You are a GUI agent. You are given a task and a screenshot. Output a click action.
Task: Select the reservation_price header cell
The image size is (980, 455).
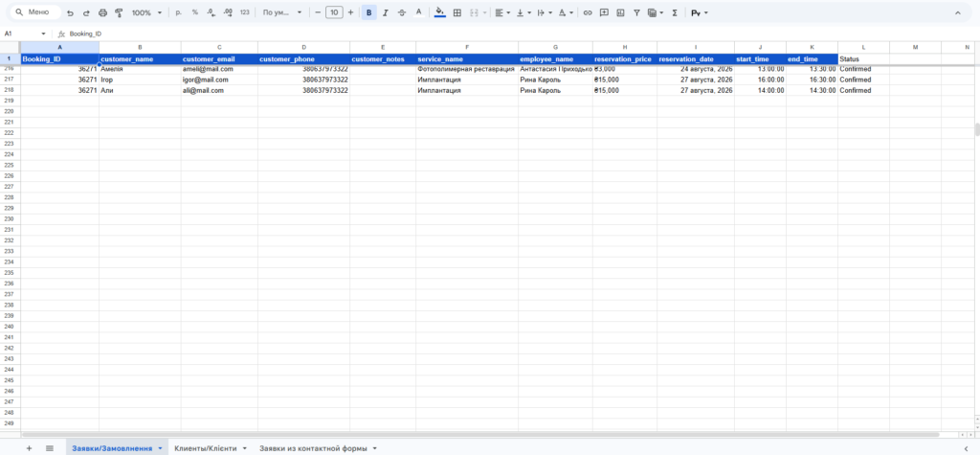pos(625,58)
